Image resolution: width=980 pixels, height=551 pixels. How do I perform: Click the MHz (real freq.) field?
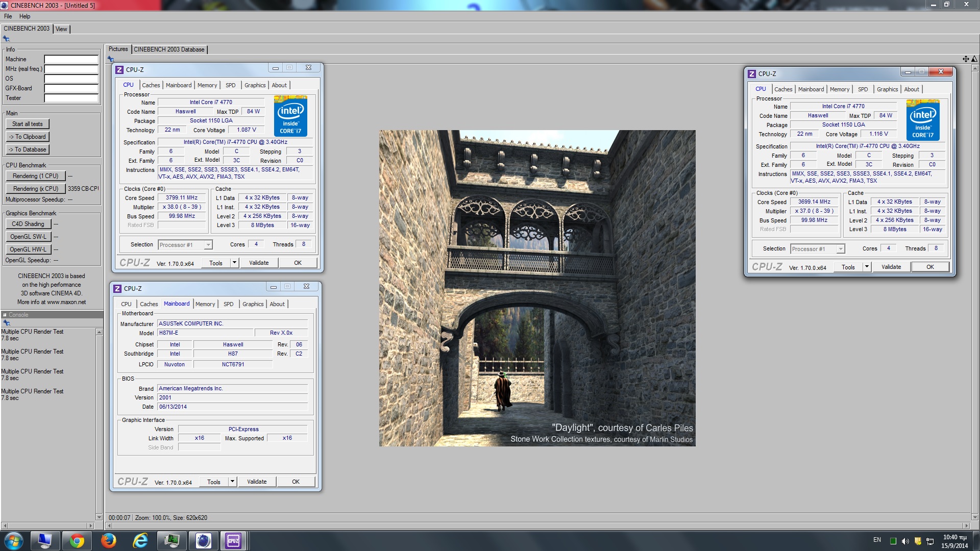[71, 69]
